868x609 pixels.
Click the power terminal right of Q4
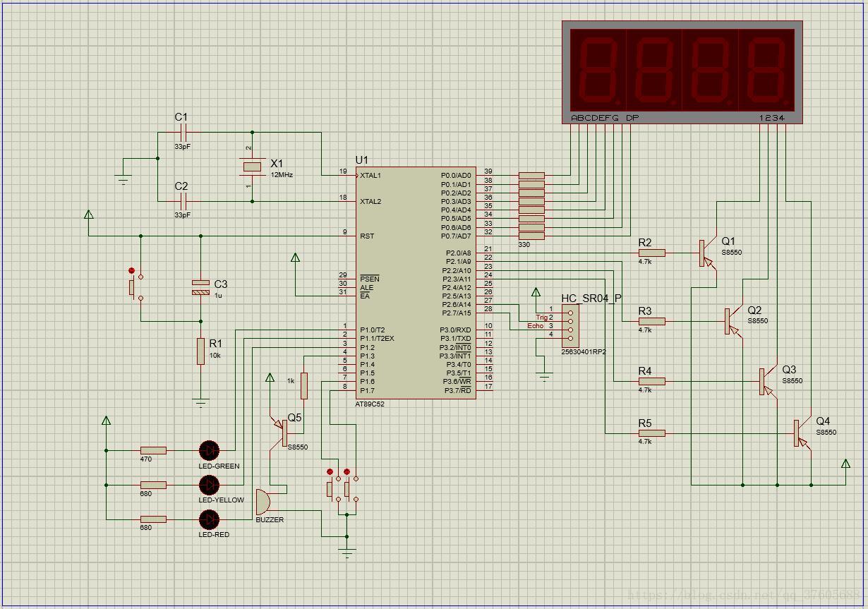point(845,464)
